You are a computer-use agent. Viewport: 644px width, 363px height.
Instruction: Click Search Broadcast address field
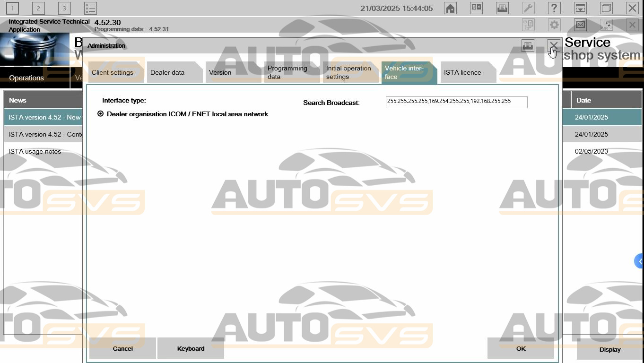456,102
